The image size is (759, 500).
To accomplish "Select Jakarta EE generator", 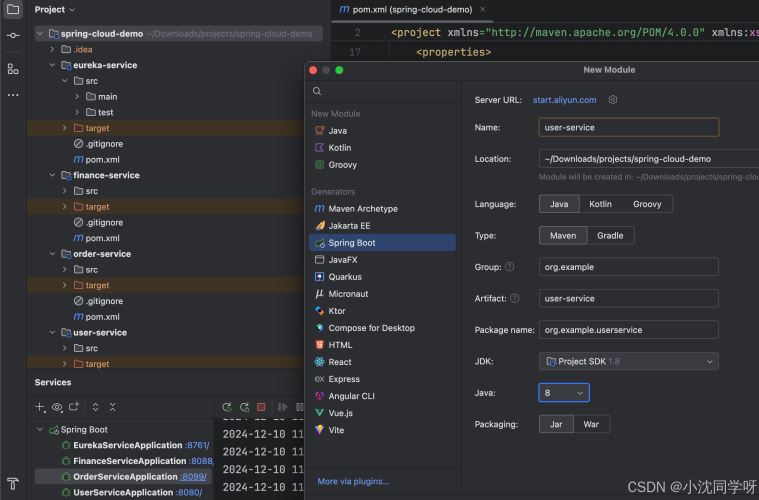I will (x=382, y=226).
